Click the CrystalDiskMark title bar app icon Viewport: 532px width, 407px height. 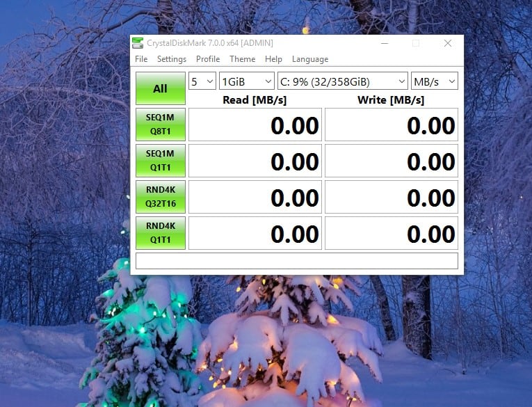click(x=140, y=43)
